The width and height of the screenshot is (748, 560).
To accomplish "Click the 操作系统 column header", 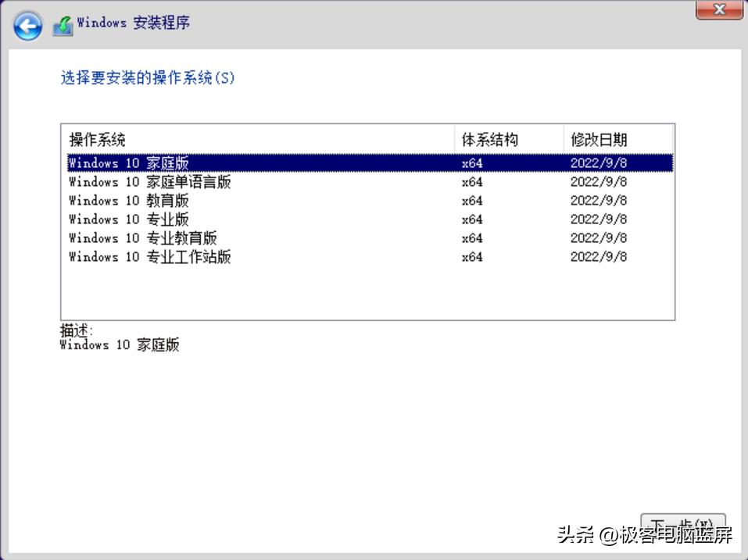I will (258, 140).
